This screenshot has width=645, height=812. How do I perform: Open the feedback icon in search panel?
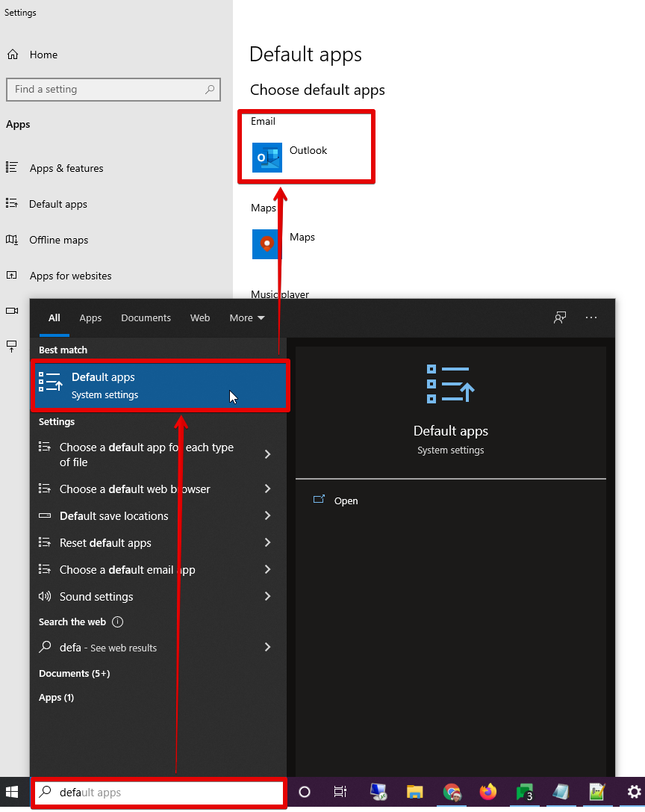[x=560, y=317]
